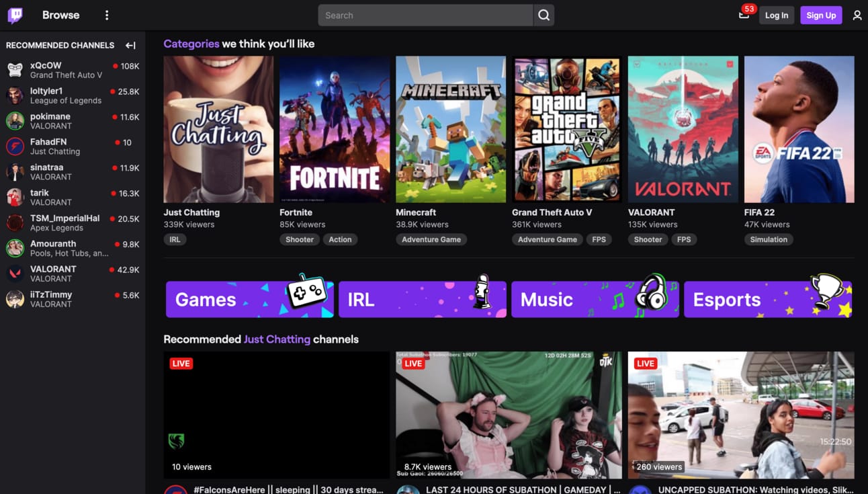Click the xQcOW channel name
This screenshot has width=868, height=494.
click(46, 65)
